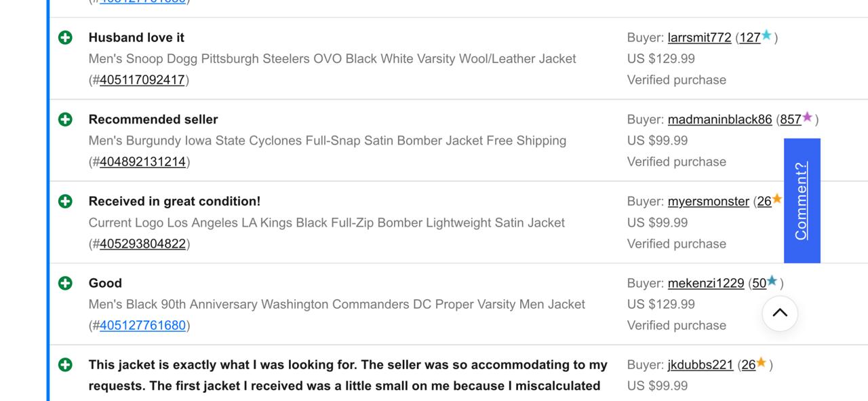Expand the "Received in great condition!" feedback entry
The image size is (868, 401).
point(65,201)
